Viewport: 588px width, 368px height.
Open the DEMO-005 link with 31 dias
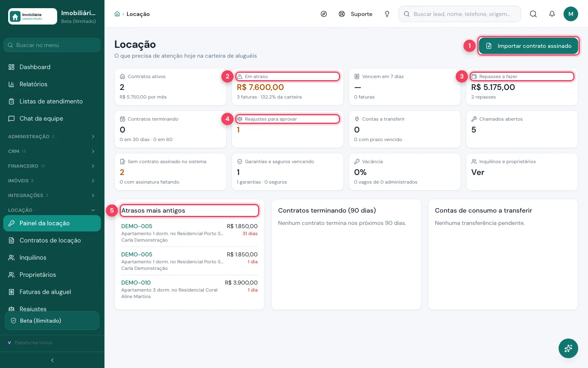point(137,226)
